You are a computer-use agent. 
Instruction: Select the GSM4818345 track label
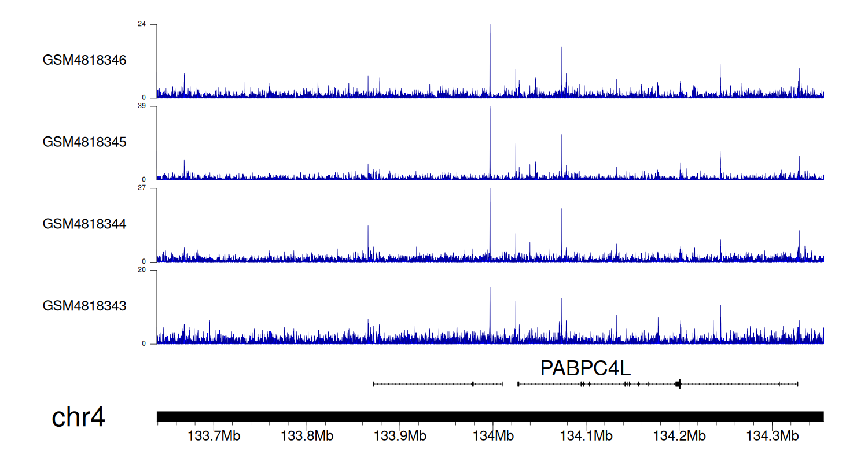[x=84, y=142]
